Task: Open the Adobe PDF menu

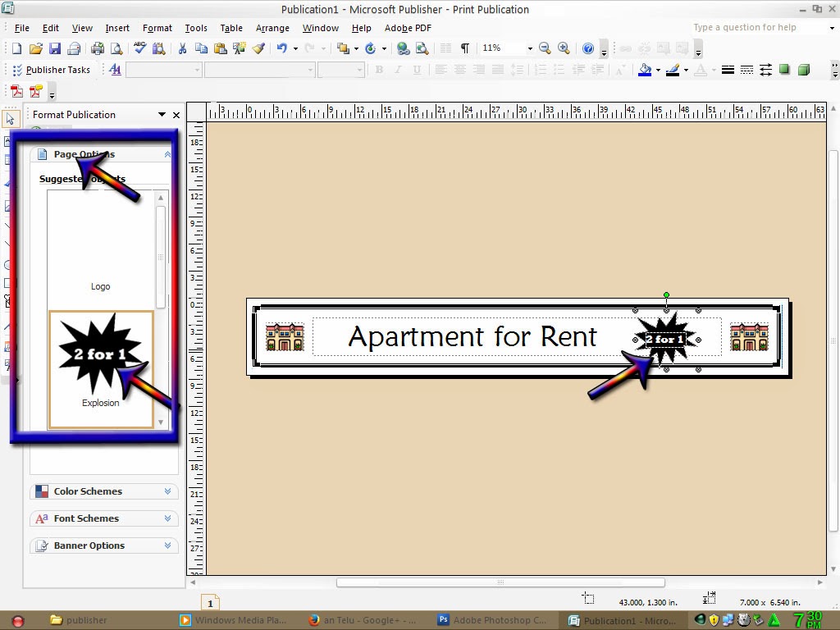Action: (x=408, y=27)
